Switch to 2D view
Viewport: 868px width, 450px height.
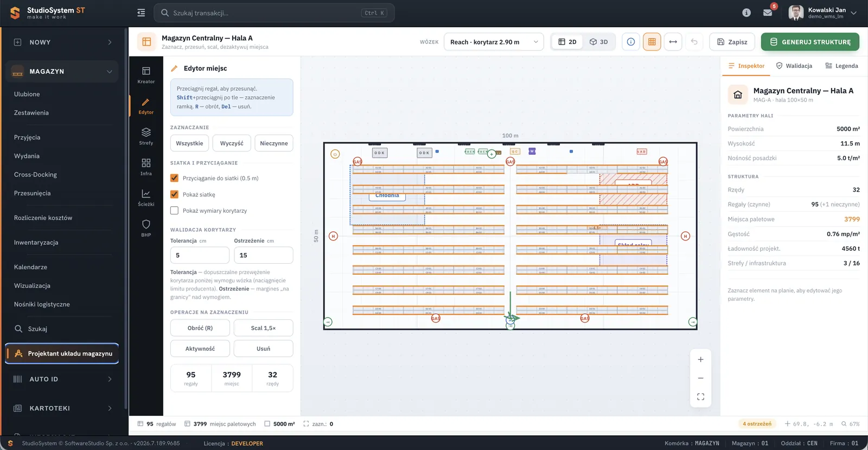pyautogui.click(x=567, y=42)
